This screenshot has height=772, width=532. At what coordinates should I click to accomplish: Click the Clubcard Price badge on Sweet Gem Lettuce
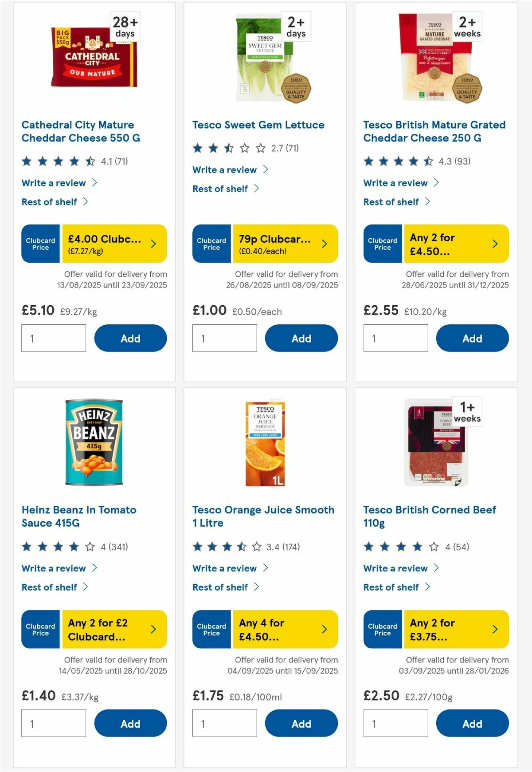click(x=211, y=244)
